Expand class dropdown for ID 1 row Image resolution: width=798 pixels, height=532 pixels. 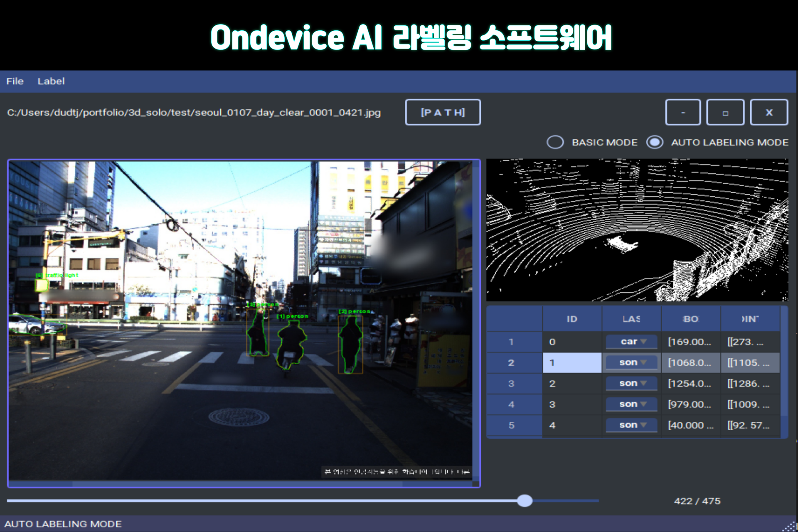click(631, 362)
